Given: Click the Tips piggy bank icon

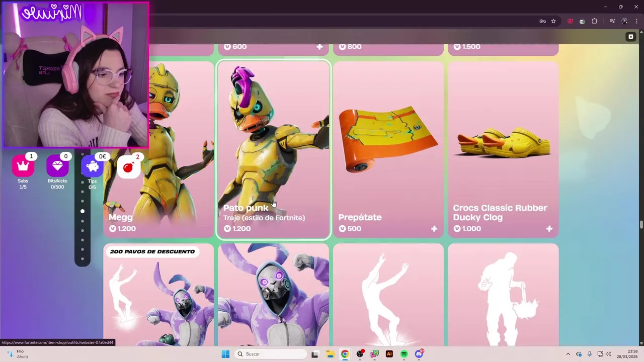Looking at the screenshot, I should pos(92,166).
